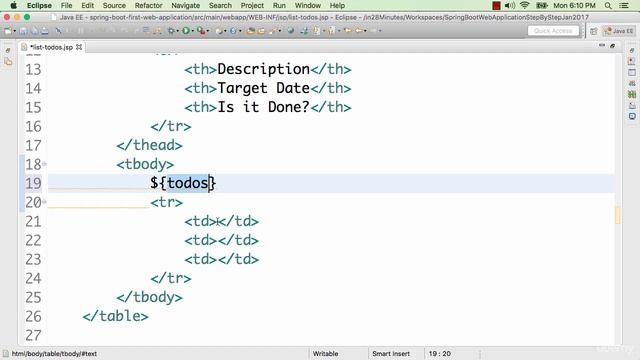640x360 pixels.
Task: Open the macOS Notification Center icon
Action: pos(624,5)
